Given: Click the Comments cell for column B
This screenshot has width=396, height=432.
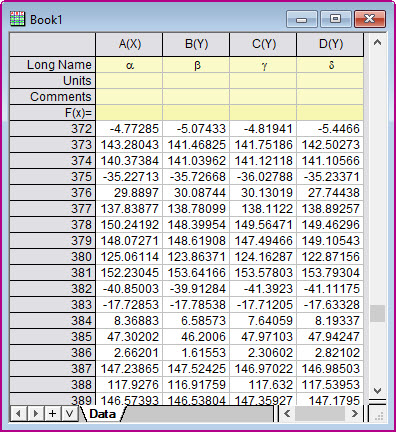Looking at the screenshot, I should pyautogui.click(x=196, y=97).
